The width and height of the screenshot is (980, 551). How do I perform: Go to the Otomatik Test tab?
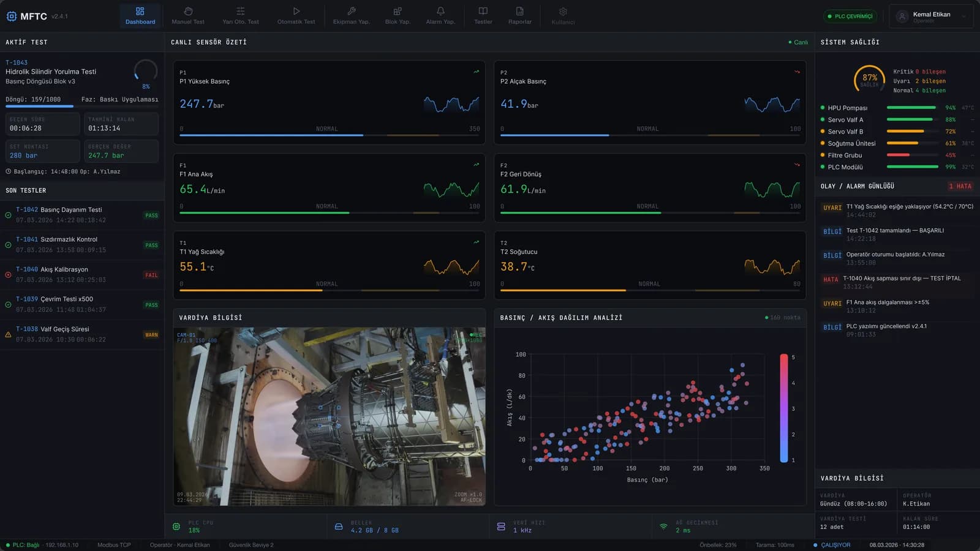296,16
